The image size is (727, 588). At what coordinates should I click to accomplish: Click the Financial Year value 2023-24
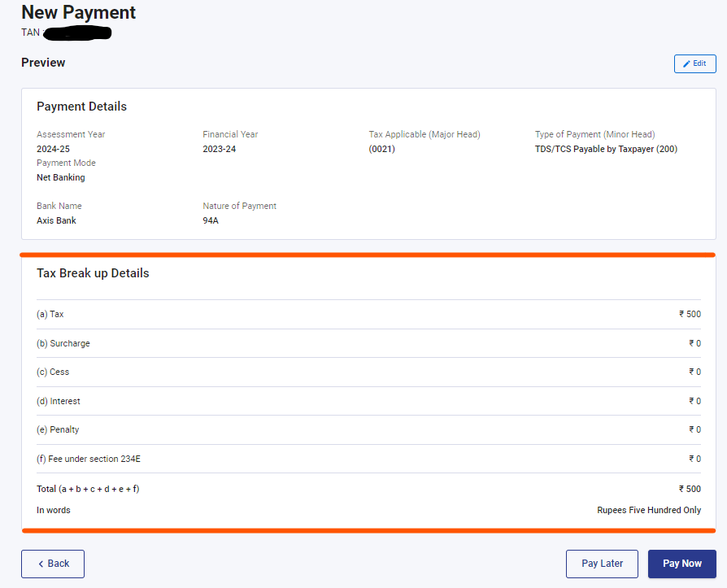click(218, 149)
